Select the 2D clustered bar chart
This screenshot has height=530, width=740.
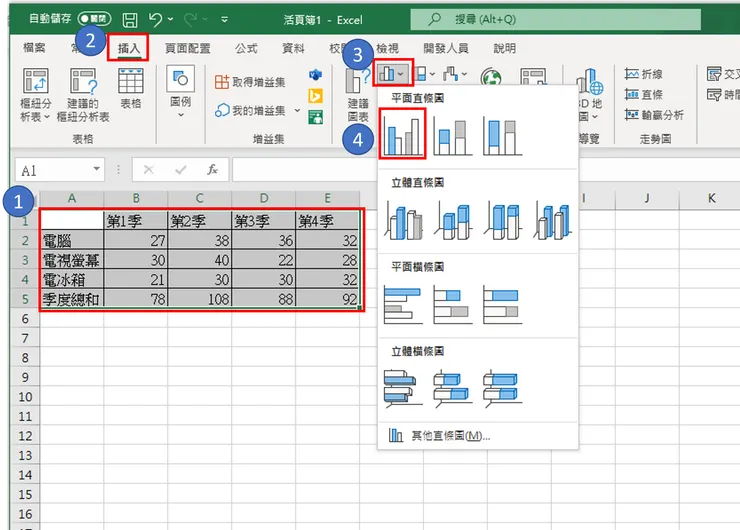[x=403, y=304]
